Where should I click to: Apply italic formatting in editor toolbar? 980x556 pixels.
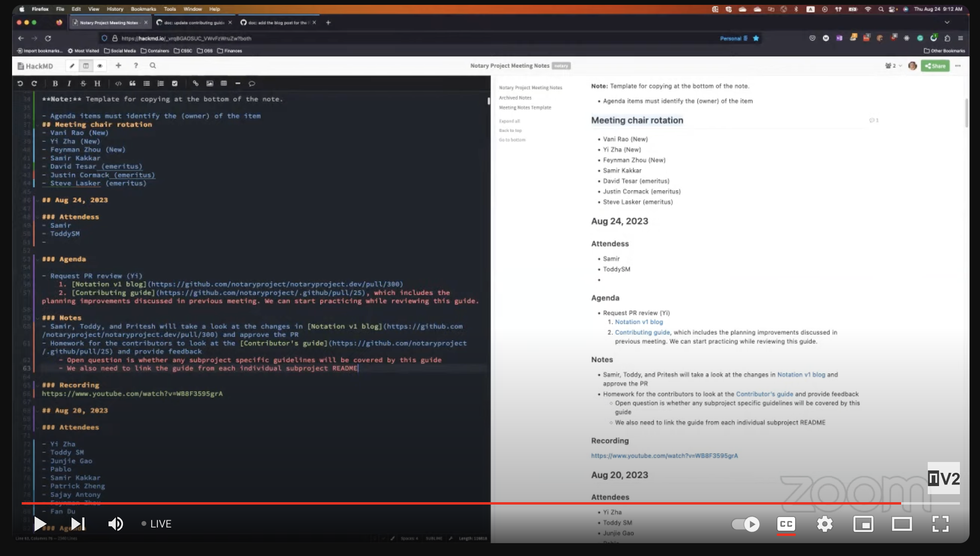click(x=69, y=84)
